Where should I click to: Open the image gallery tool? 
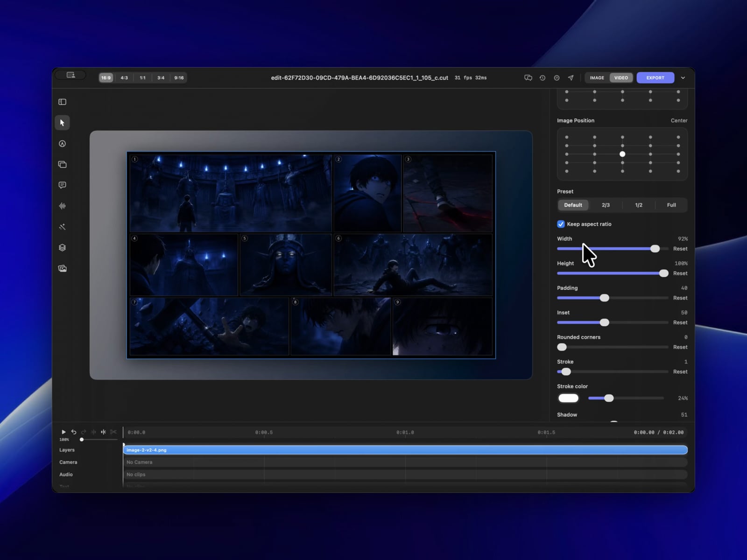click(62, 268)
